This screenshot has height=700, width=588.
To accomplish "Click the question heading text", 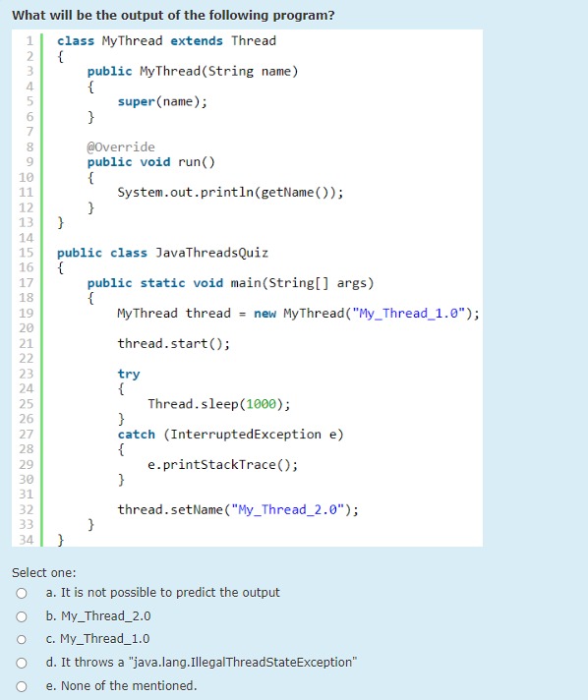I will [173, 15].
